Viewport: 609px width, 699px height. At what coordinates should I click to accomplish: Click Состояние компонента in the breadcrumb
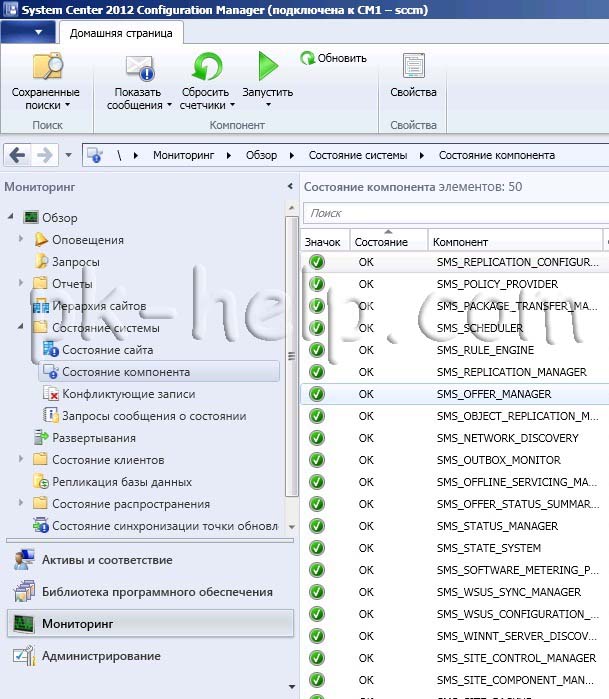tap(497, 156)
